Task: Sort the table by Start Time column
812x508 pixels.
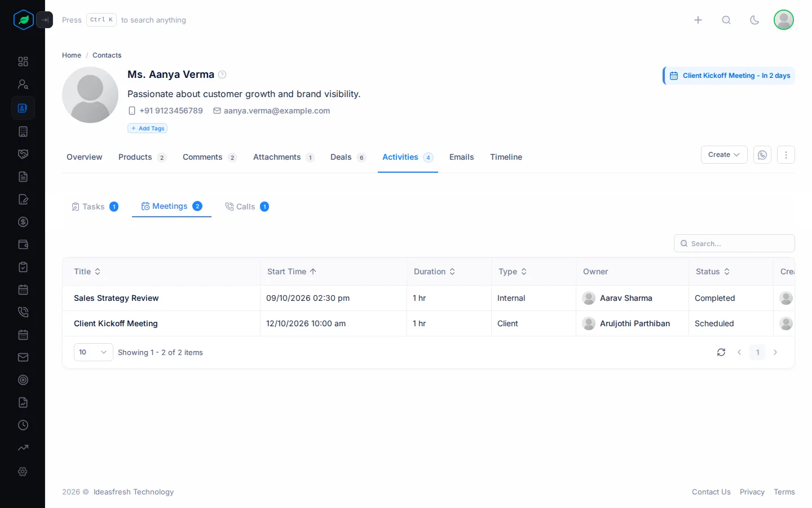Action: click(x=292, y=271)
